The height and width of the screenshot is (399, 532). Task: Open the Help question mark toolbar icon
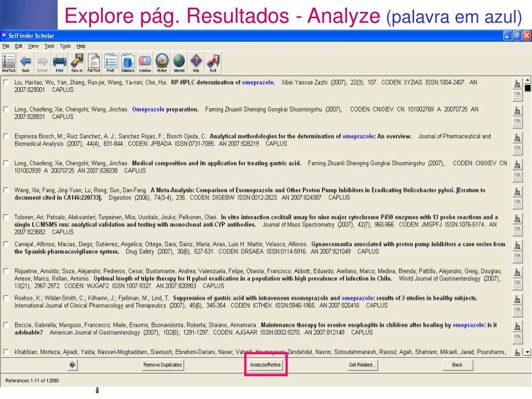(196, 63)
